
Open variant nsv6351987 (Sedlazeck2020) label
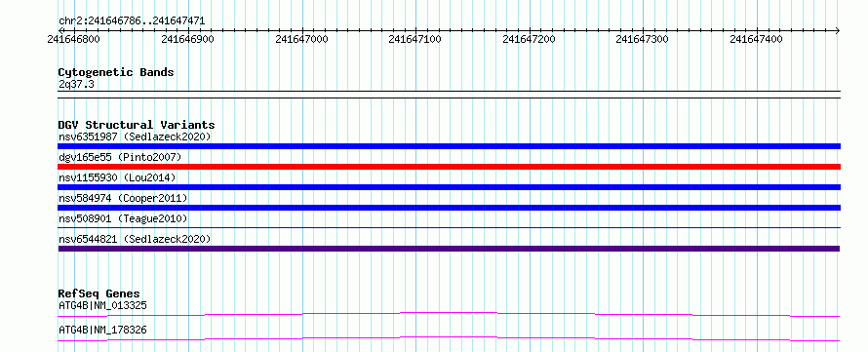[x=135, y=137]
